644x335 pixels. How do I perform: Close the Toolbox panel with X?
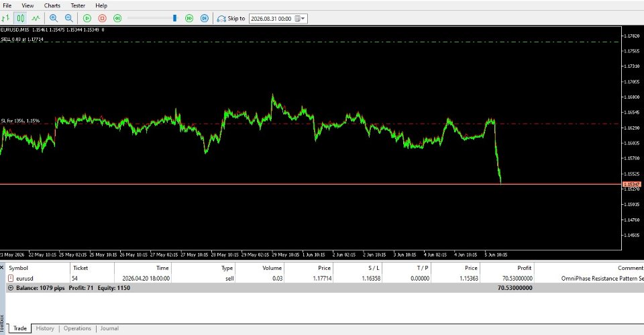tap(2, 268)
